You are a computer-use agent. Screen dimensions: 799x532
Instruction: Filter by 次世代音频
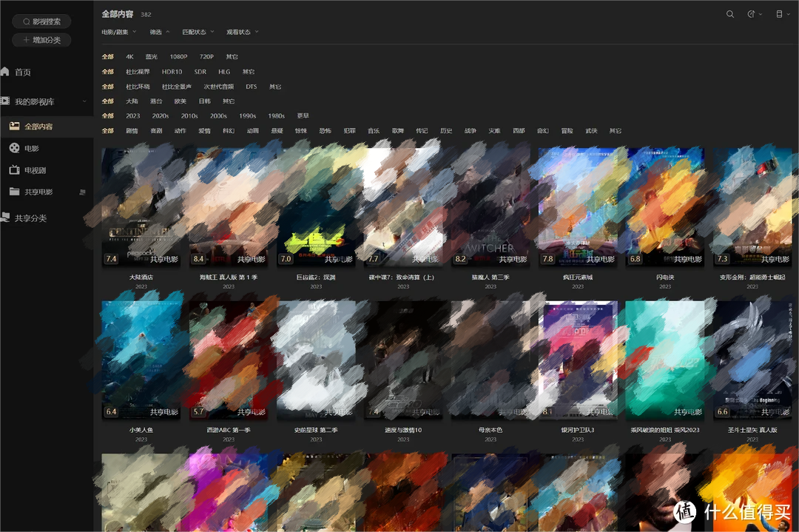[218, 87]
